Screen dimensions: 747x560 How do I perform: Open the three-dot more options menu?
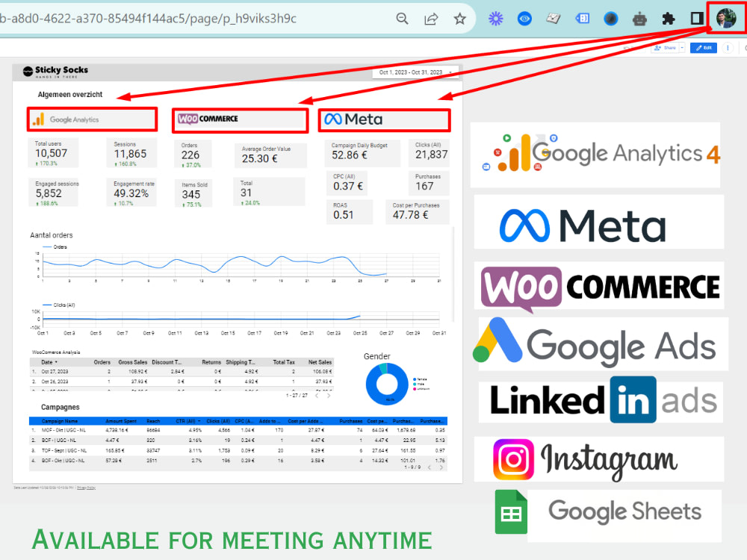(x=728, y=47)
